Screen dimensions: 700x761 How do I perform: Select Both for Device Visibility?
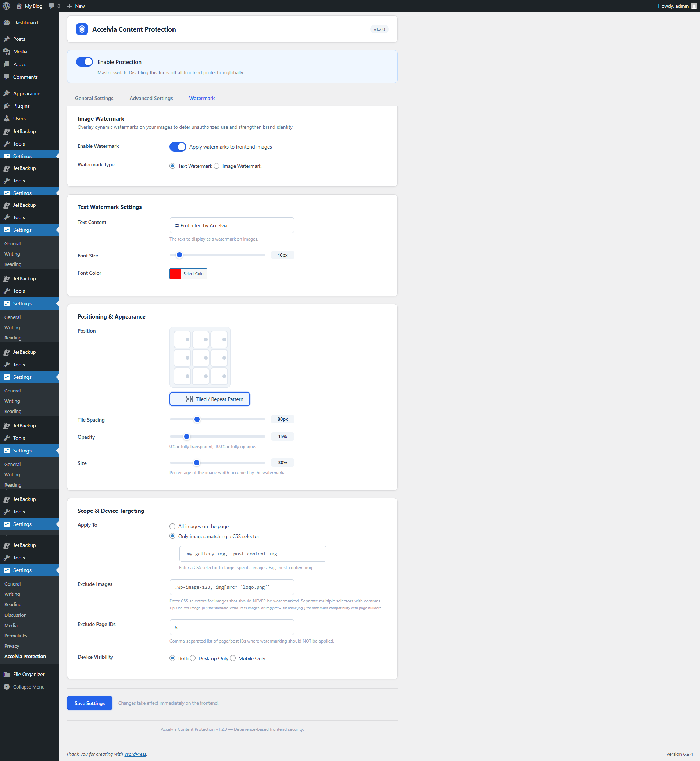click(172, 658)
